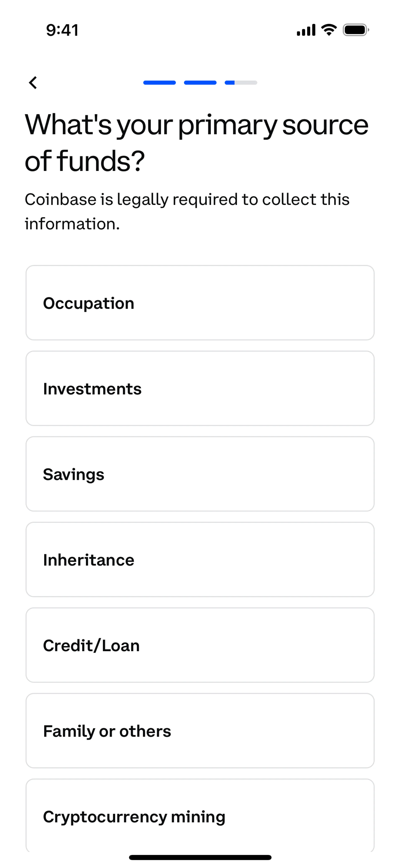
Task: Click the blue filled part of third progress segment
Action: point(230,83)
